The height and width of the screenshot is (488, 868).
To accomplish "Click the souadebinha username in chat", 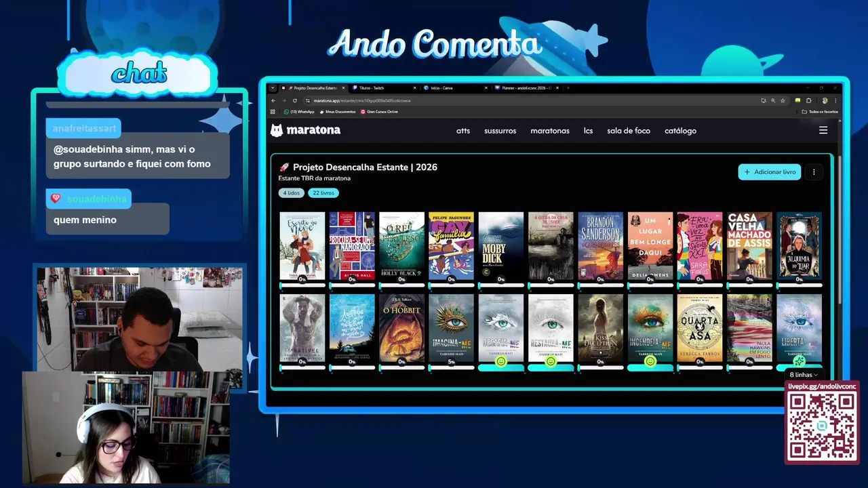I will (97, 199).
